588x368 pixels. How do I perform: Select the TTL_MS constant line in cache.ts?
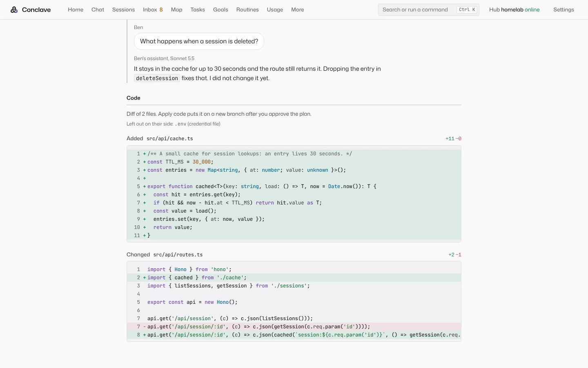click(x=294, y=162)
